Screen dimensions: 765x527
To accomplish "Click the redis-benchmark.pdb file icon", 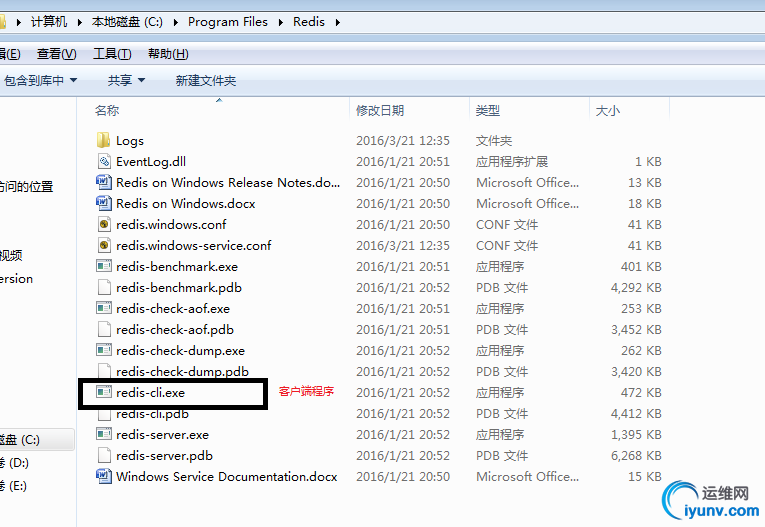I will 104,287.
